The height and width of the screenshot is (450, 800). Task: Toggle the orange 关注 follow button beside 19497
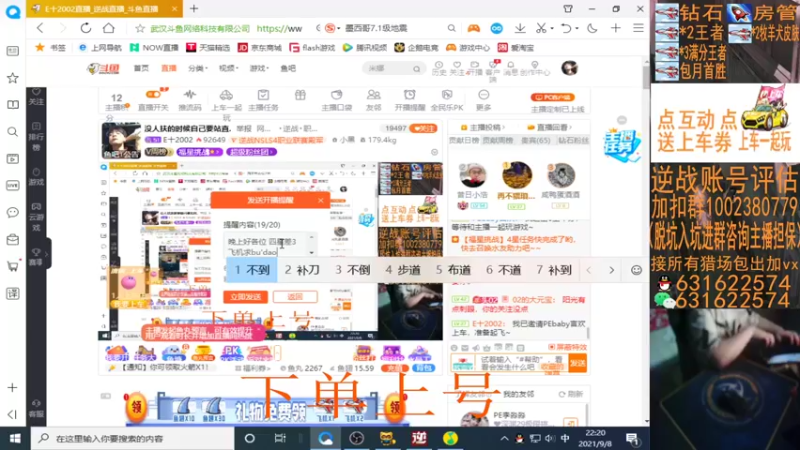pos(423,129)
